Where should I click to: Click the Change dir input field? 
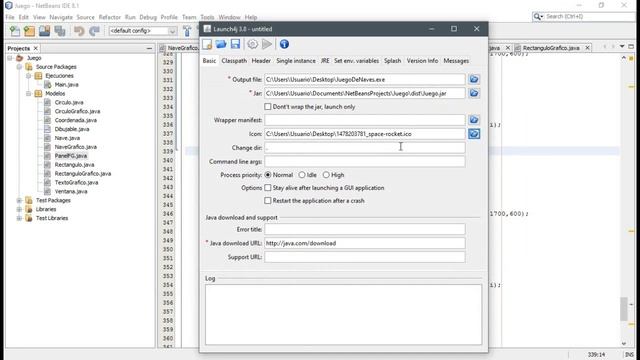coord(364,148)
